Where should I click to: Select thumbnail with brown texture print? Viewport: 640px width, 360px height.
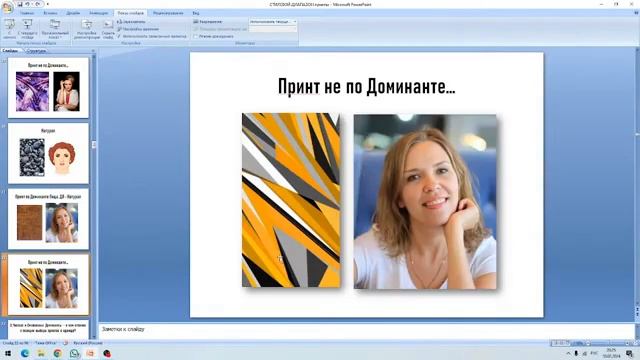pyautogui.click(x=48, y=219)
